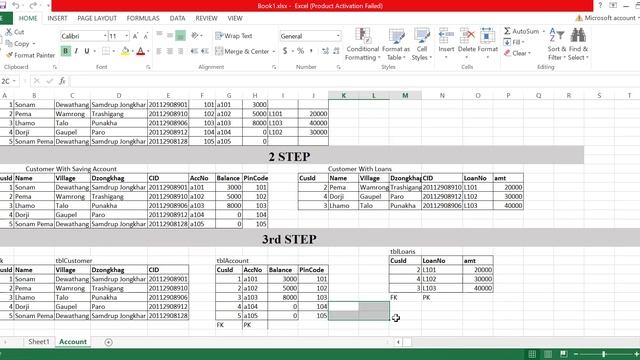
Task: Open the font color dropdown arrow
Action: [x=148, y=51]
